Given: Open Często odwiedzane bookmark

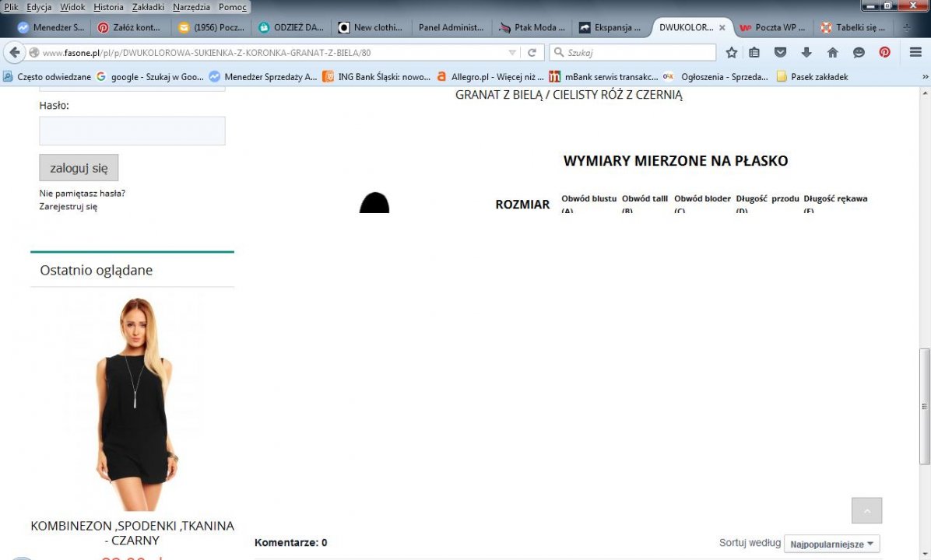Looking at the screenshot, I should (47, 76).
